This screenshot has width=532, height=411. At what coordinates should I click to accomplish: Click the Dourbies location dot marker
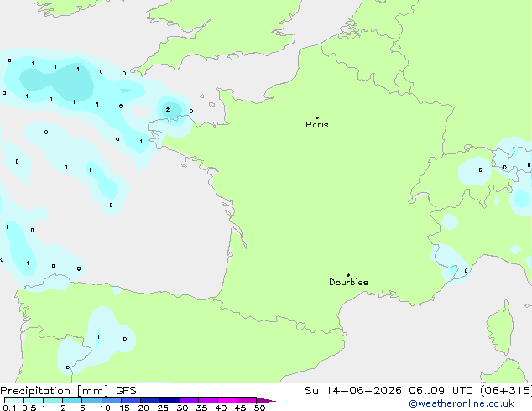coord(348,275)
